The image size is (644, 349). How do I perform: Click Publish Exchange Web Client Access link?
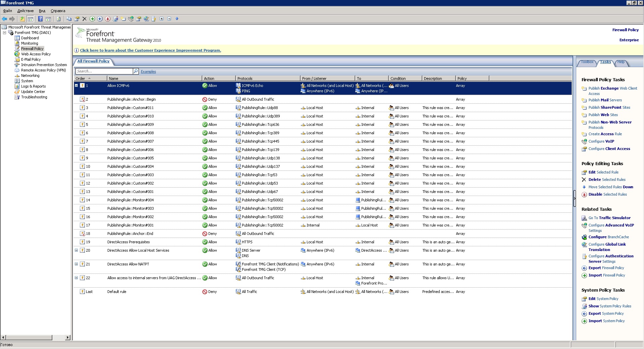[x=613, y=91]
